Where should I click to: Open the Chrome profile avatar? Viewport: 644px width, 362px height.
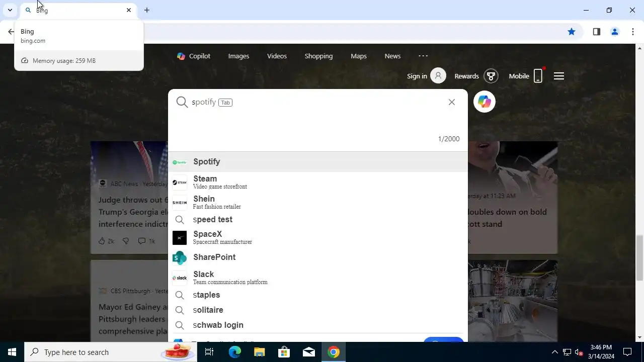tap(615, 32)
